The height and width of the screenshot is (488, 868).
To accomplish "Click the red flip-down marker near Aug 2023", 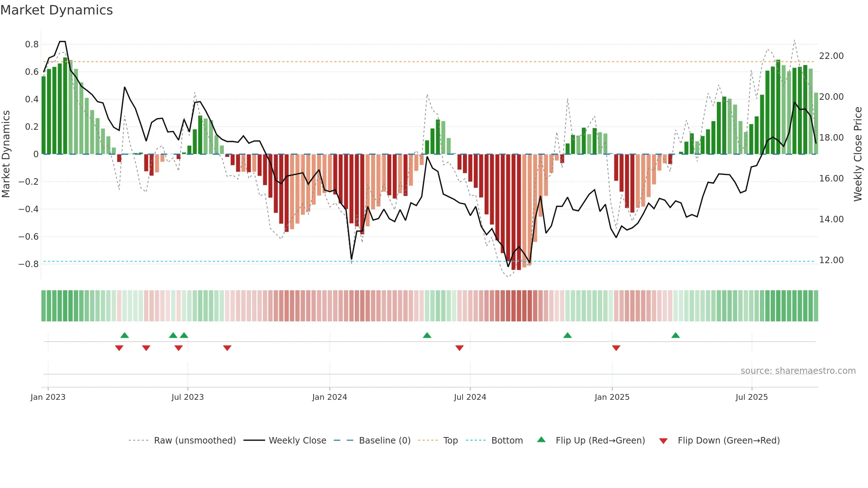I will (x=227, y=348).
